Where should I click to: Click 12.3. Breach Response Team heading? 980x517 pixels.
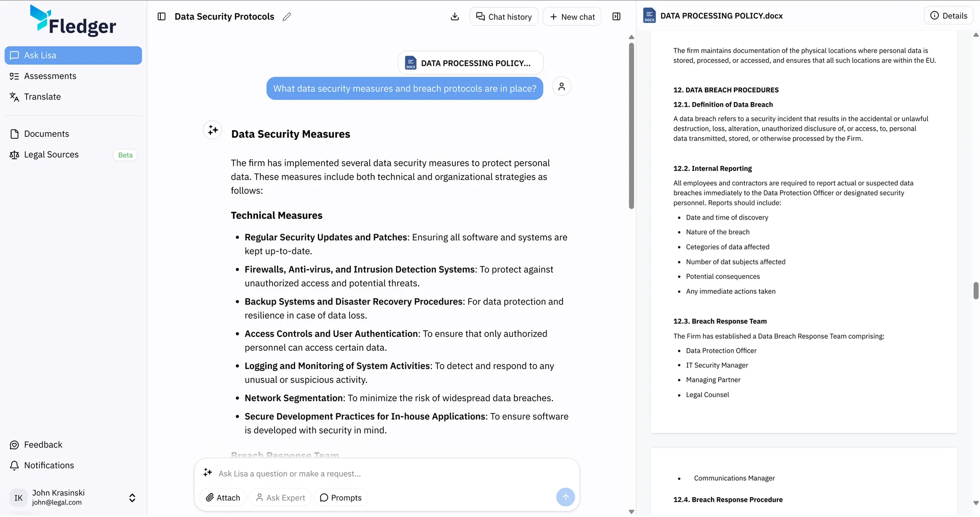[720, 321]
